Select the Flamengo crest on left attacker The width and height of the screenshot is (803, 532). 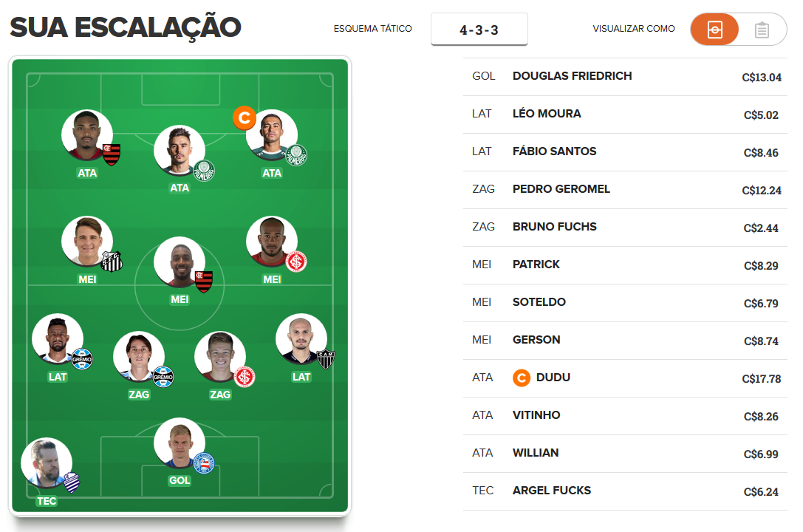pos(111,154)
